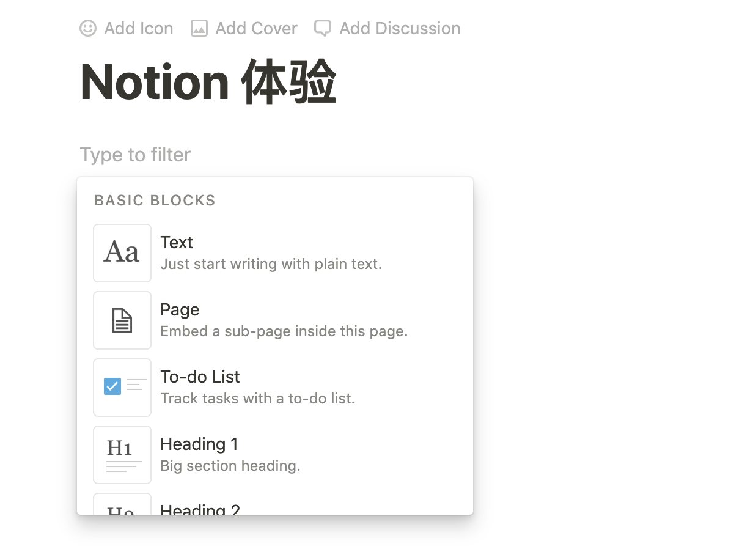Click the speech bubble Add Discussion icon
The image size is (753, 560).
click(323, 28)
